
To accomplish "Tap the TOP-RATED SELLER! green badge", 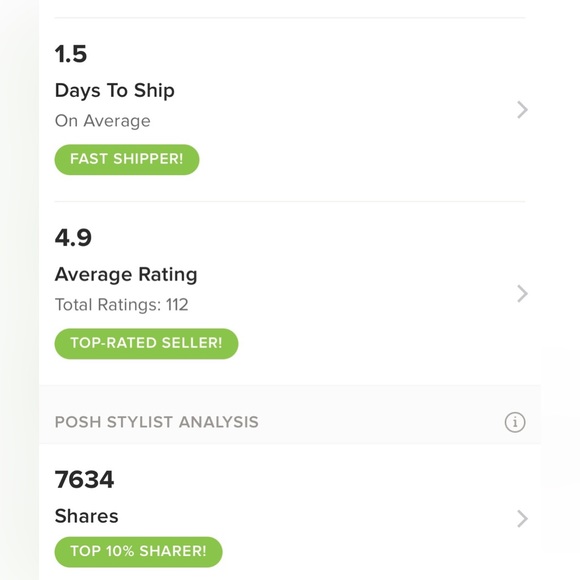I will (x=146, y=343).
